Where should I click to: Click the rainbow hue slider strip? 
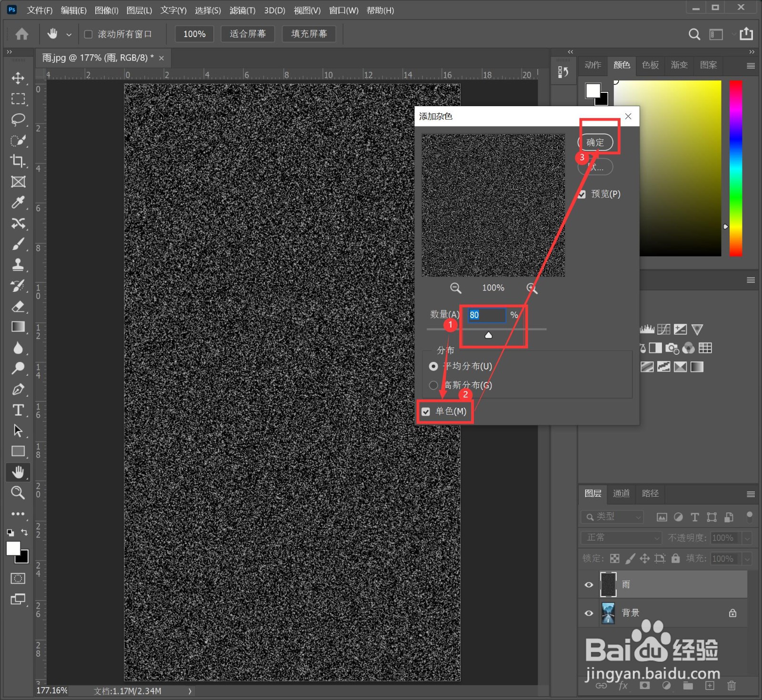point(736,168)
